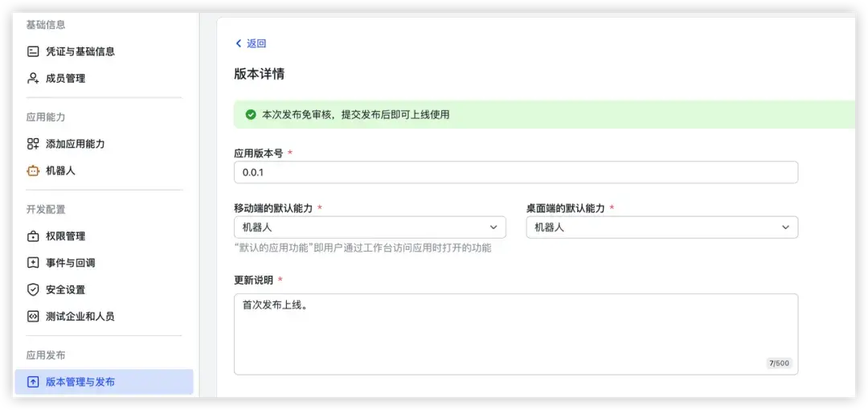Click the 凭证与基础信息 card icon
The image size is (868, 410).
click(33, 51)
